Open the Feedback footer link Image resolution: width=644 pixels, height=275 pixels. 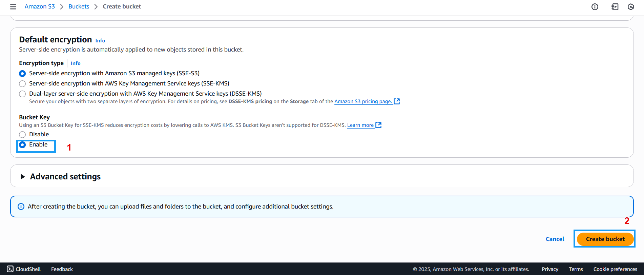click(x=62, y=269)
